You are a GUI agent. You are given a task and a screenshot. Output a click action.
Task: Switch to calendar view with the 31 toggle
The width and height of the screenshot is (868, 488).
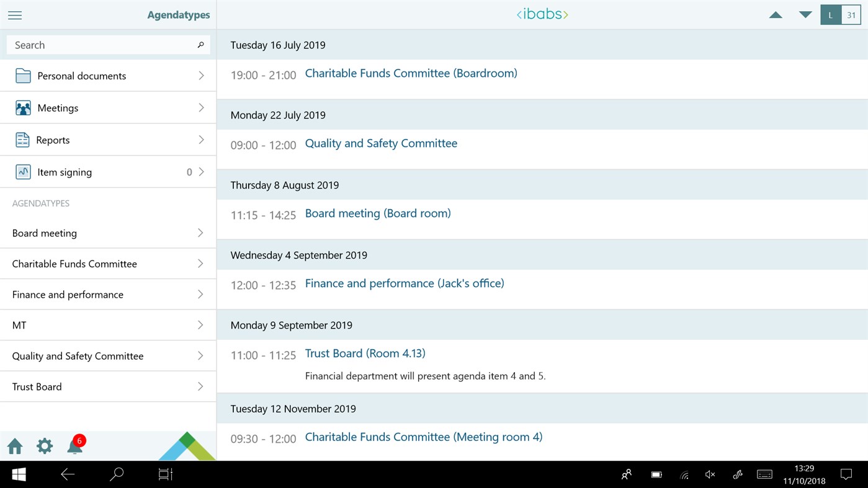(x=851, y=15)
